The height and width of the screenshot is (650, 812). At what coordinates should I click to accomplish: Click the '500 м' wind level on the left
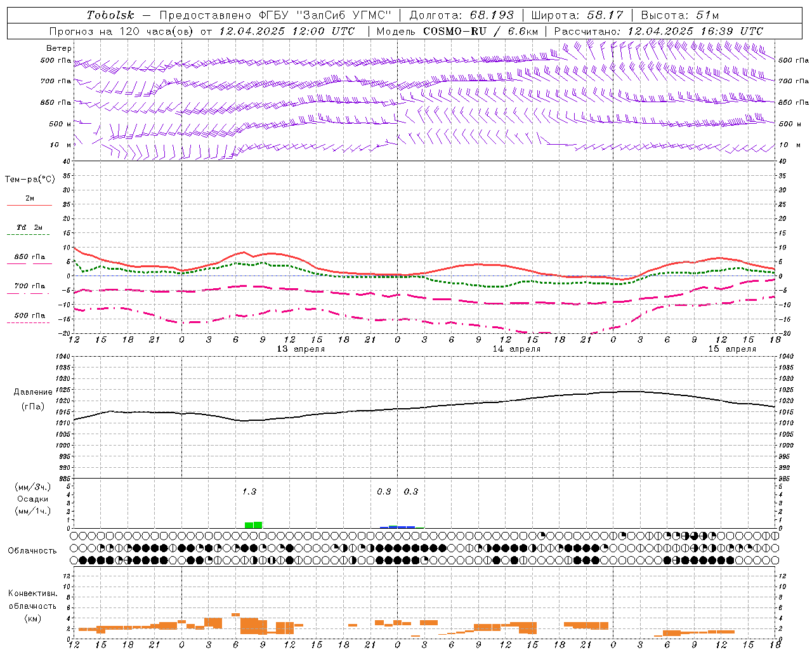tap(60, 124)
